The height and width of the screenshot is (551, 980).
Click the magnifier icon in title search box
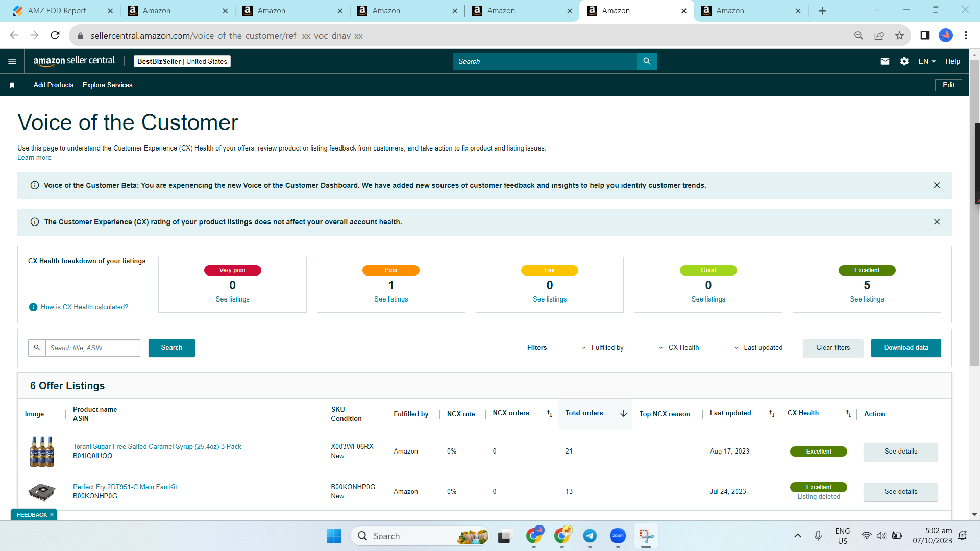click(x=37, y=348)
